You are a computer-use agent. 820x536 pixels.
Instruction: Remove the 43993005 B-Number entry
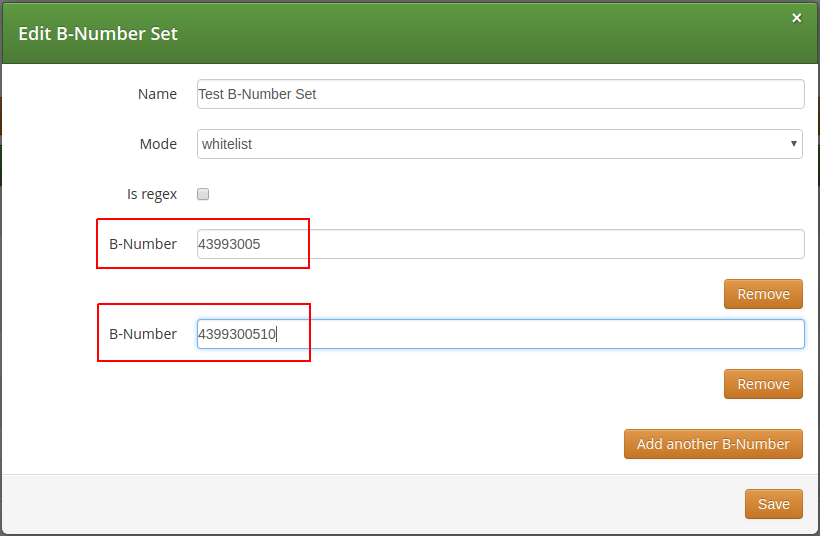pyautogui.click(x=763, y=294)
